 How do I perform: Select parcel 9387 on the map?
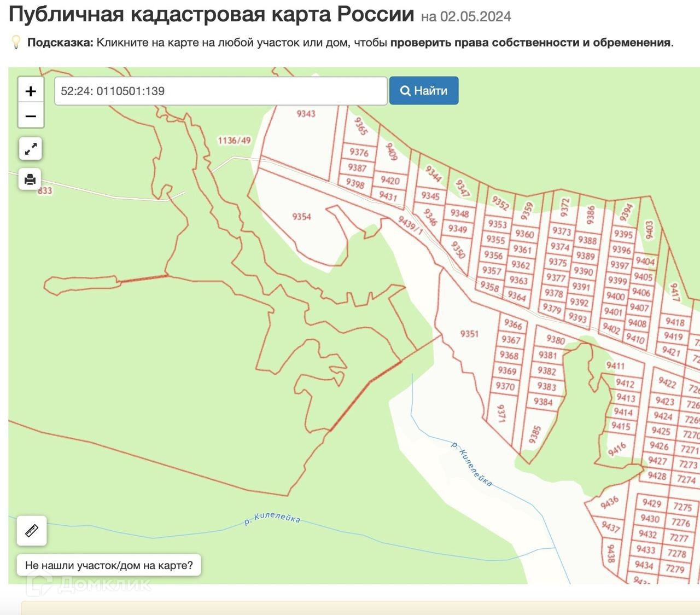click(357, 168)
